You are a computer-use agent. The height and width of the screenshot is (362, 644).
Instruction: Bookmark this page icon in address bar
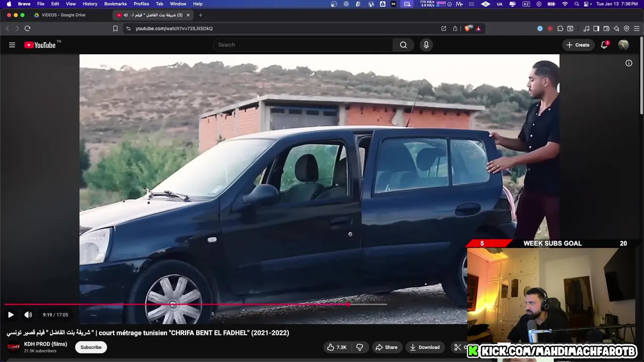[x=115, y=29]
